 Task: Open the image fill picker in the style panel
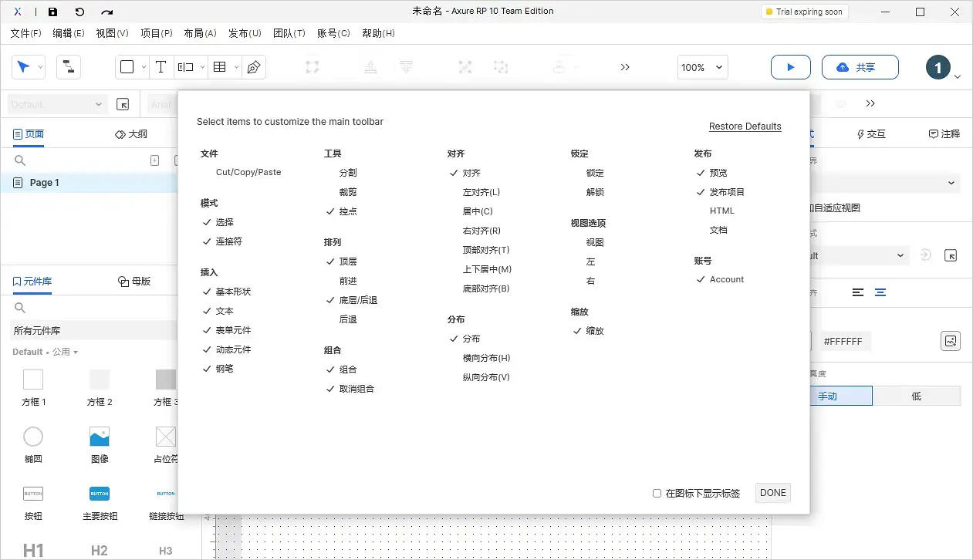(951, 340)
